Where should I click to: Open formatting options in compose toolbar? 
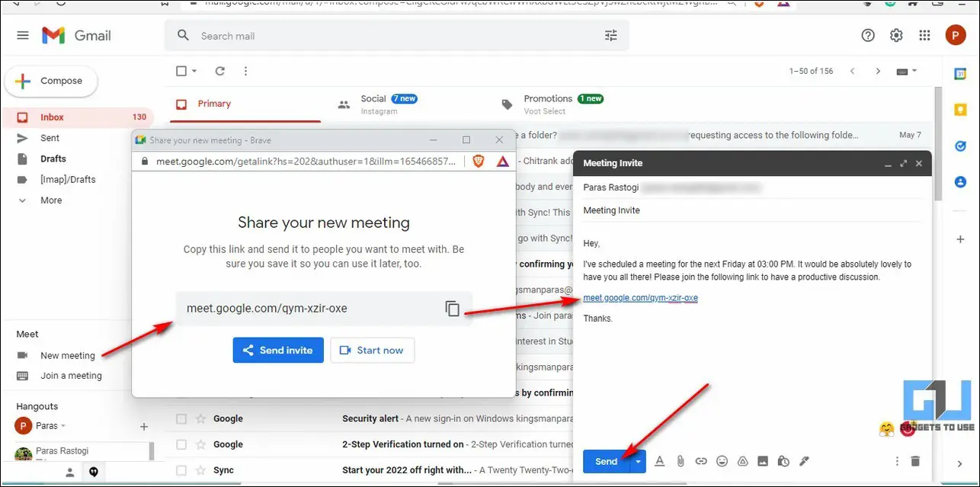pos(660,461)
